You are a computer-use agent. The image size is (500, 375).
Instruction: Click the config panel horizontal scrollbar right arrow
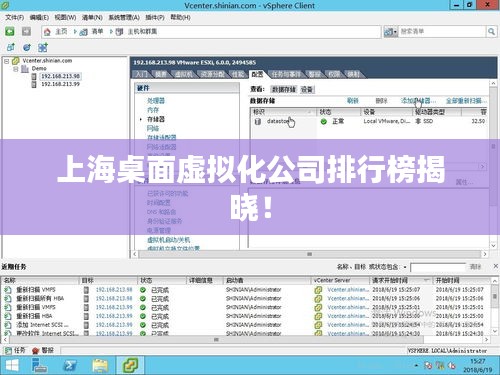[x=485, y=254]
